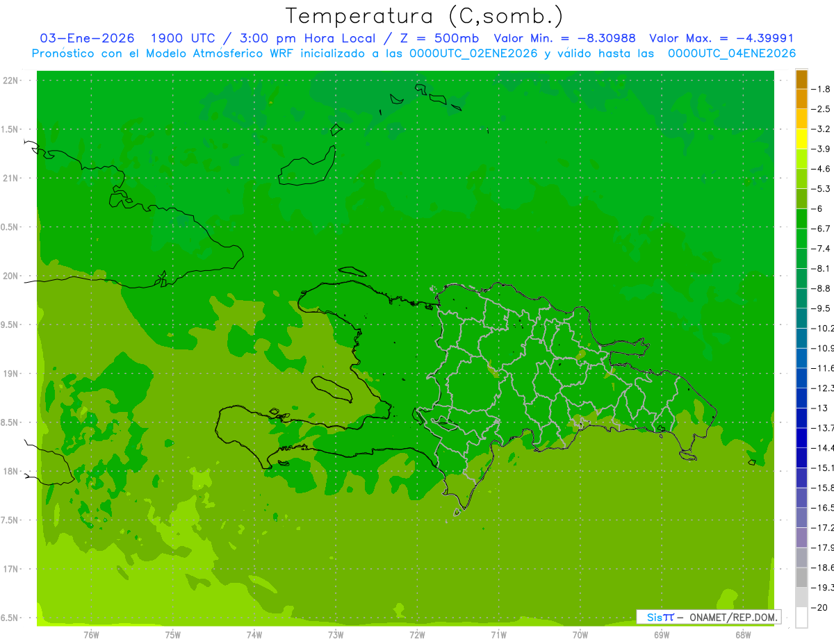
Task: Click the legend swatch between -17.2 and -17.9
Action: coord(801,538)
